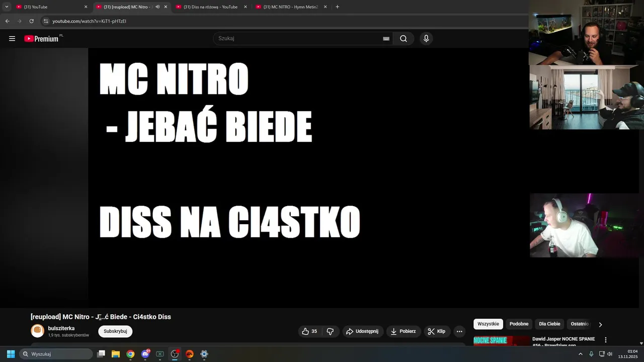
Task: Open the YouTube hamburger guide menu
Action: (x=12, y=39)
